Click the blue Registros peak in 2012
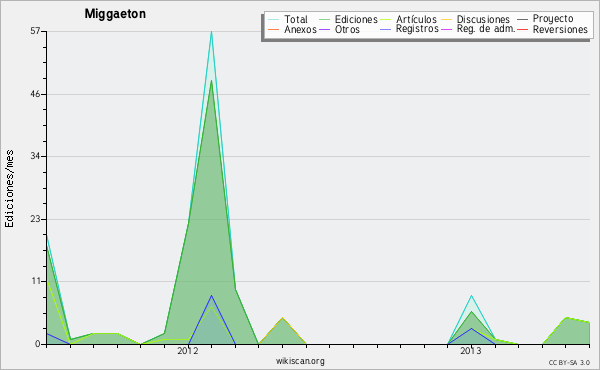Image resolution: width=600 pixels, height=370 pixels. [211, 295]
